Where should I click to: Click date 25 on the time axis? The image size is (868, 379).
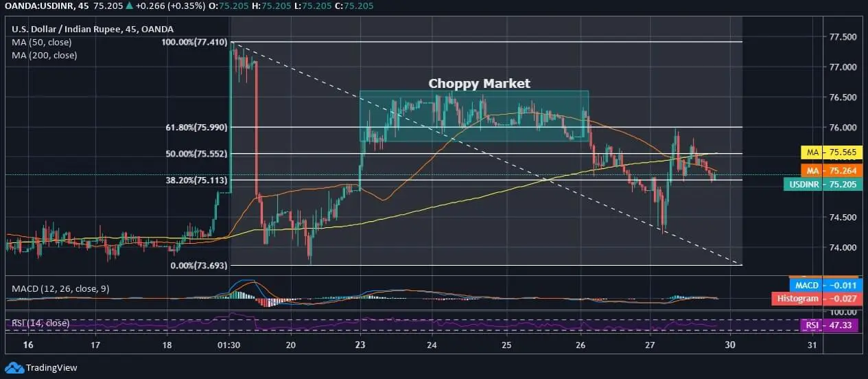(506, 345)
